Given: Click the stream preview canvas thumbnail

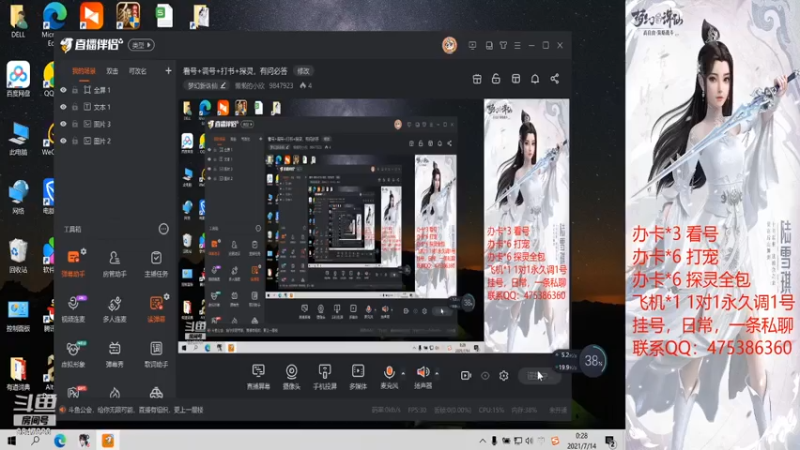Looking at the screenshot, I should [373, 226].
